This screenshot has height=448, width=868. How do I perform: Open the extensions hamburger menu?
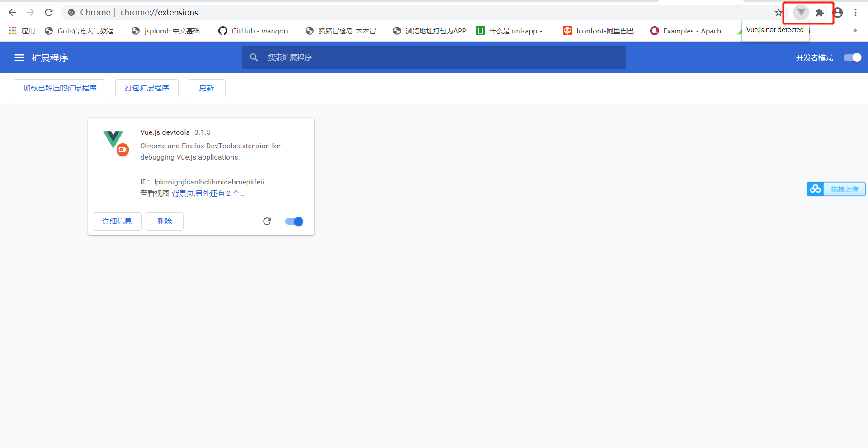coord(19,57)
